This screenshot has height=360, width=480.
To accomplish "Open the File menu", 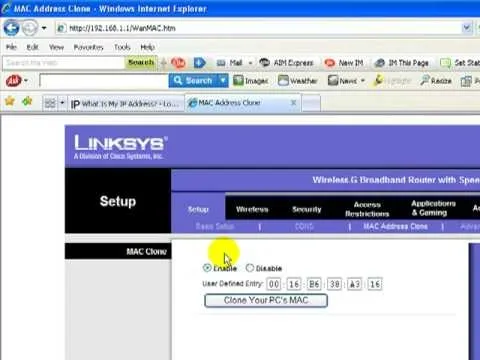I will [x=11, y=47].
